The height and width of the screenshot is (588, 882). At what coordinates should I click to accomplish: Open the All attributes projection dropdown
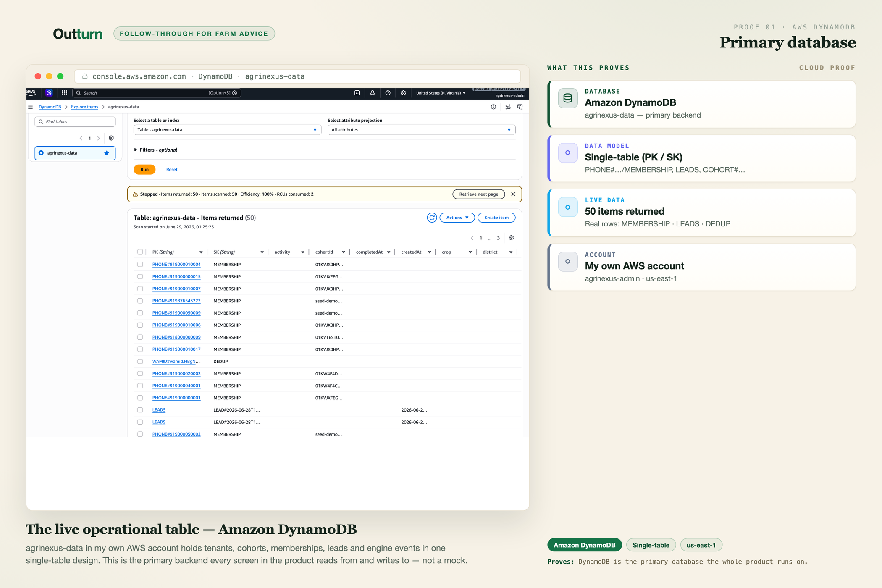point(421,130)
